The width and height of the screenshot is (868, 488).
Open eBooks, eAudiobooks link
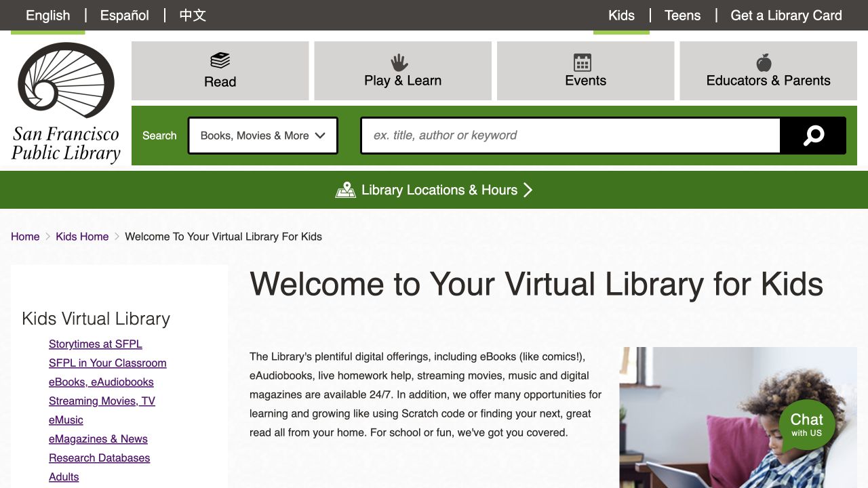click(x=101, y=382)
